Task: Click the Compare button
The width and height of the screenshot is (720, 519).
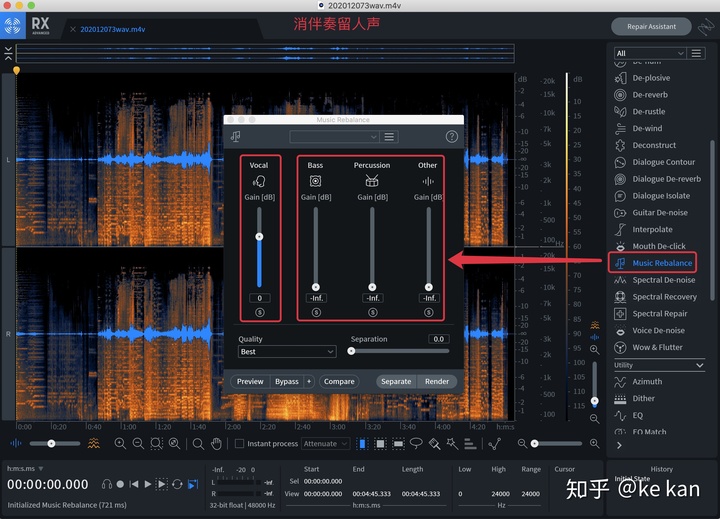Action: [x=339, y=382]
